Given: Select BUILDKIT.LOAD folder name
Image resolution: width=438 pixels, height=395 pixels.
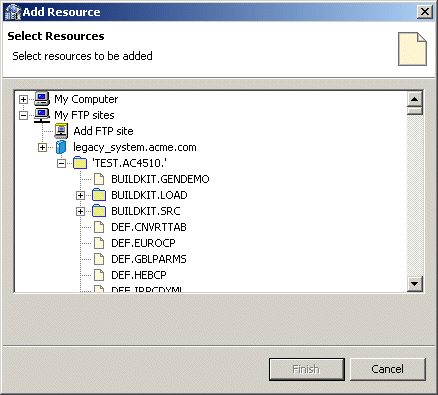Looking at the screenshot, I should 149,195.
